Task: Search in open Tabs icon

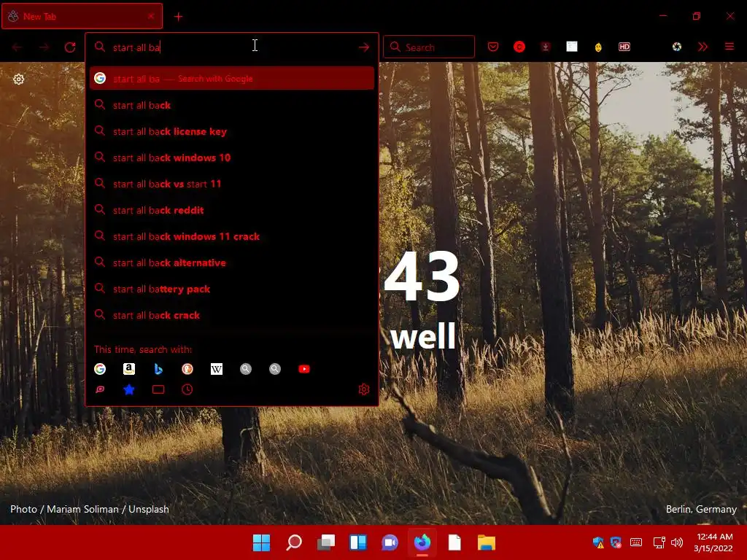Action: pyautogui.click(x=158, y=389)
